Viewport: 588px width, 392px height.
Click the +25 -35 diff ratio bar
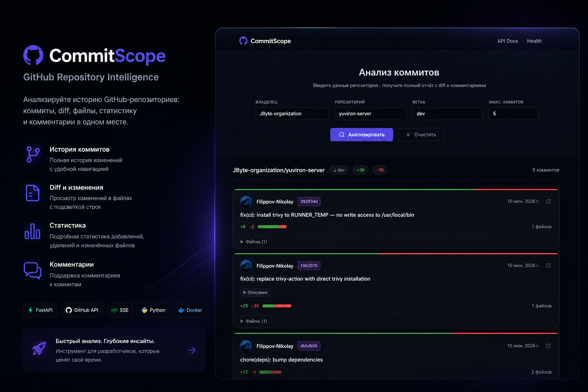coord(277,306)
